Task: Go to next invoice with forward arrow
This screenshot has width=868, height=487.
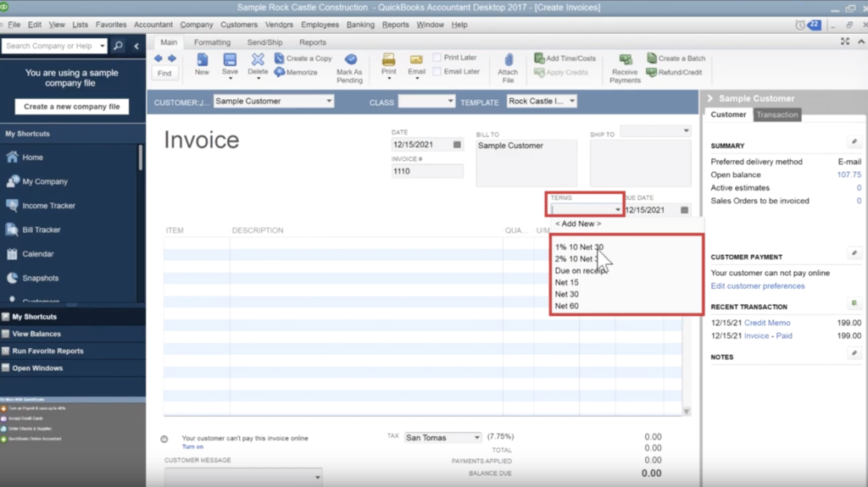Action: (x=171, y=58)
